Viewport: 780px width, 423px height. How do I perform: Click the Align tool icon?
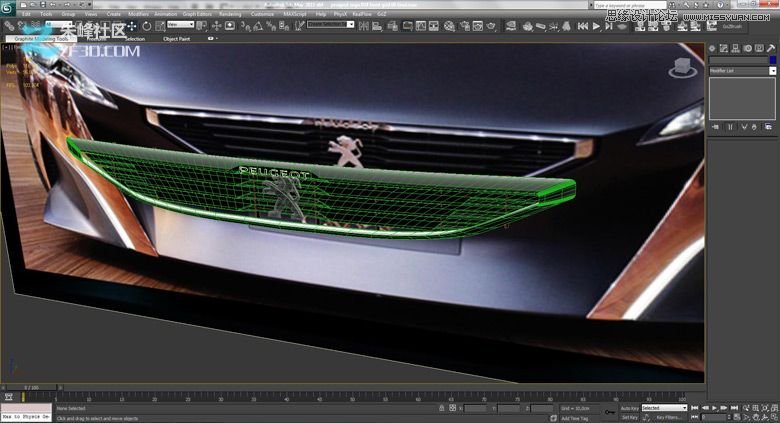pyautogui.click(x=377, y=26)
